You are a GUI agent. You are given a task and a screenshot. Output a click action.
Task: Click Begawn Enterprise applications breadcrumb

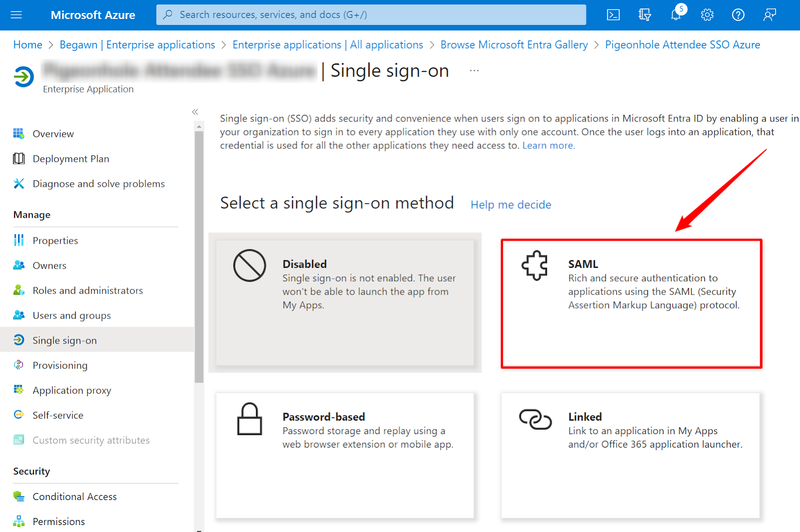click(137, 44)
